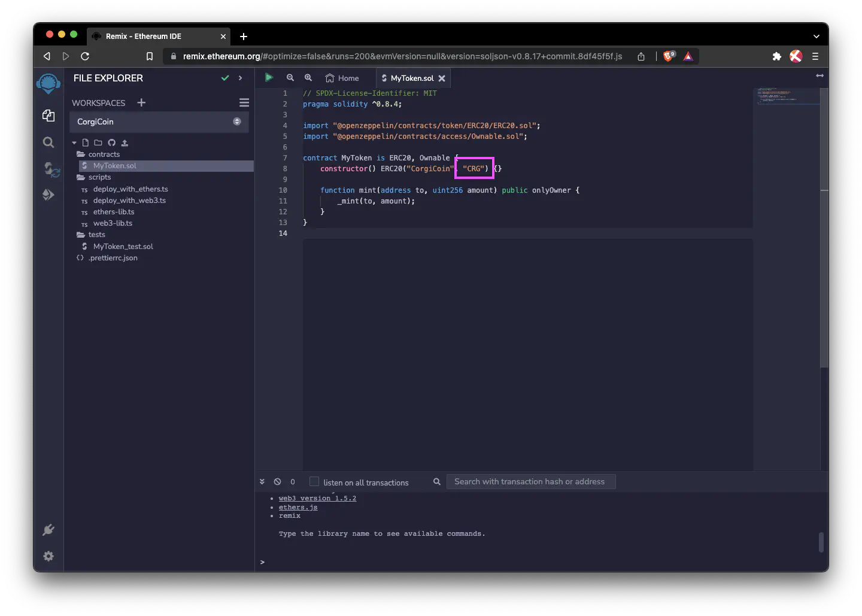Zoom out the editor font
The image size is (862, 616).
[x=290, y=78]
